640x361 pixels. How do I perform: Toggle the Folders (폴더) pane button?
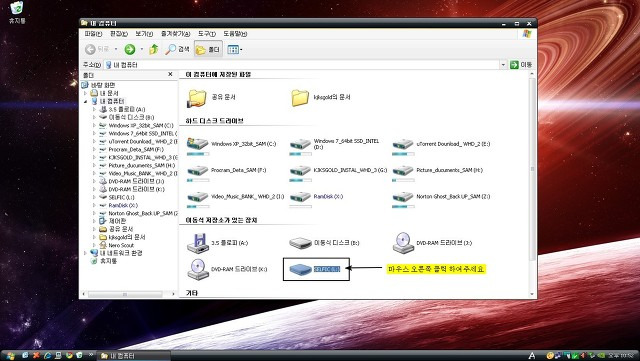pyautogui.click(x=208, y=49)
